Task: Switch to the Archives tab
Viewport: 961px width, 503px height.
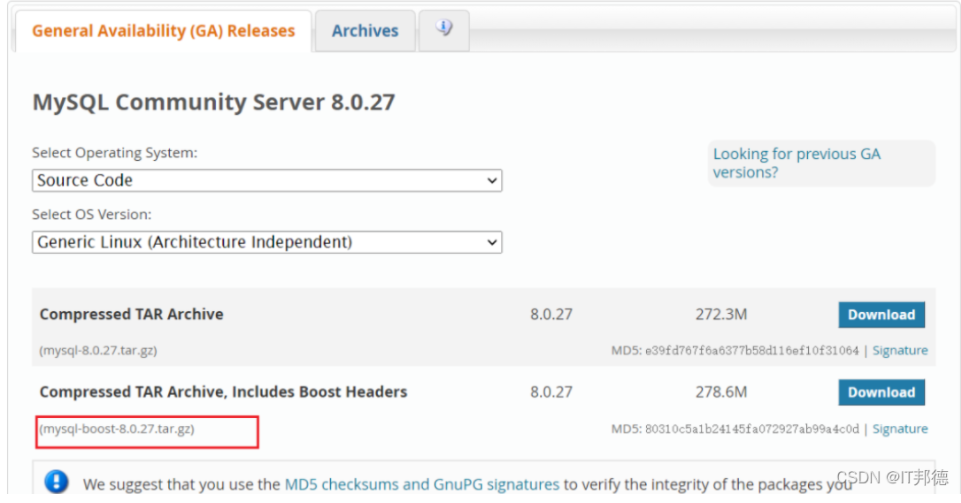Action: 365,31
